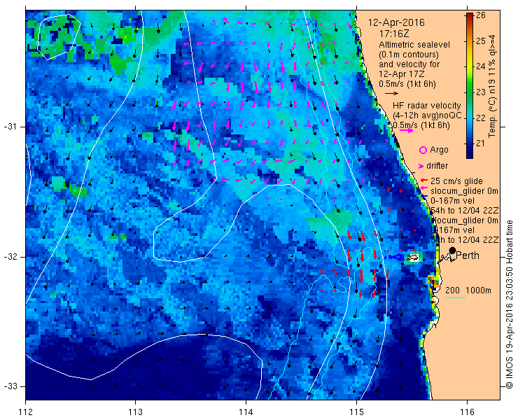Click the IMOS copyright timestamp text
Screen dimensions: 518x420
[509, 304]
